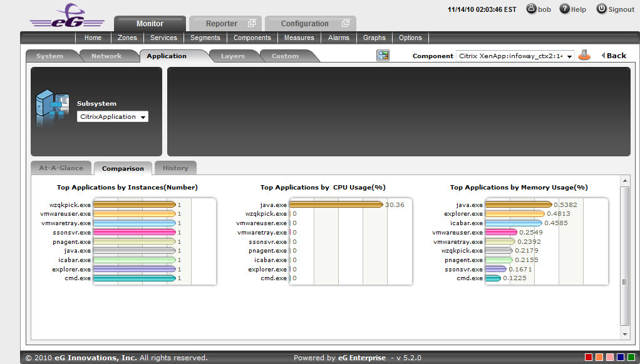Select the System tab
This screenshot has width=640, height=364.
(50, 56)
